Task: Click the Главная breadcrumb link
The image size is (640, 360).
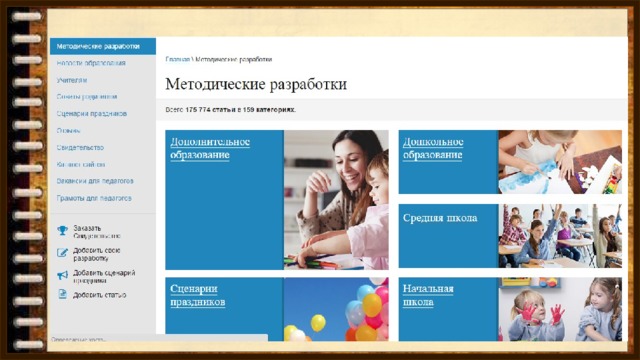Action: click(x=178, y=59)
